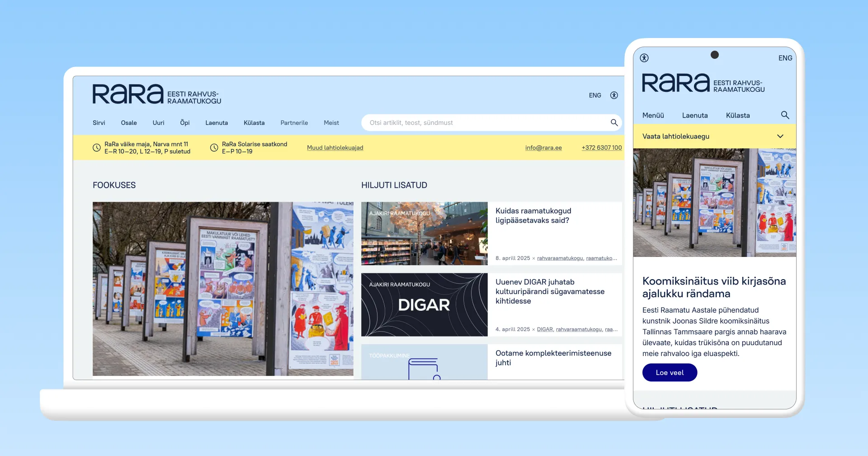Open the Sirvi navigation menu
The image size is (868, 456).
point(99,123)
